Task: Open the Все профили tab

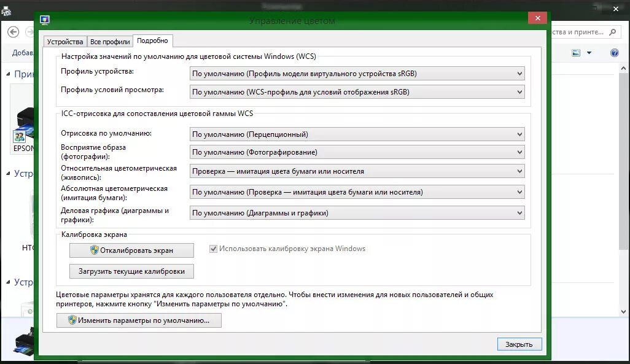Action: [110, 41]
